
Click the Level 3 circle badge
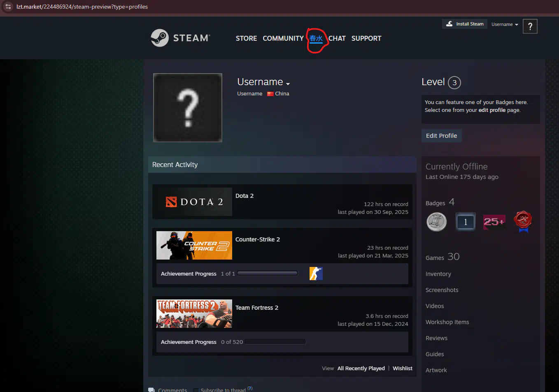(x=454, y=83)
